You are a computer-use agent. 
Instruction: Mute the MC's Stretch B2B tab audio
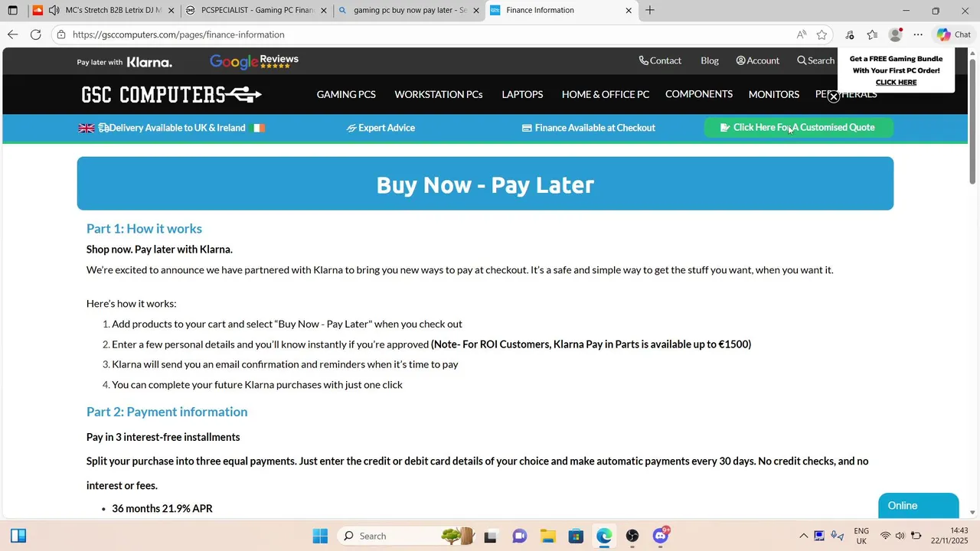[54, 10]
